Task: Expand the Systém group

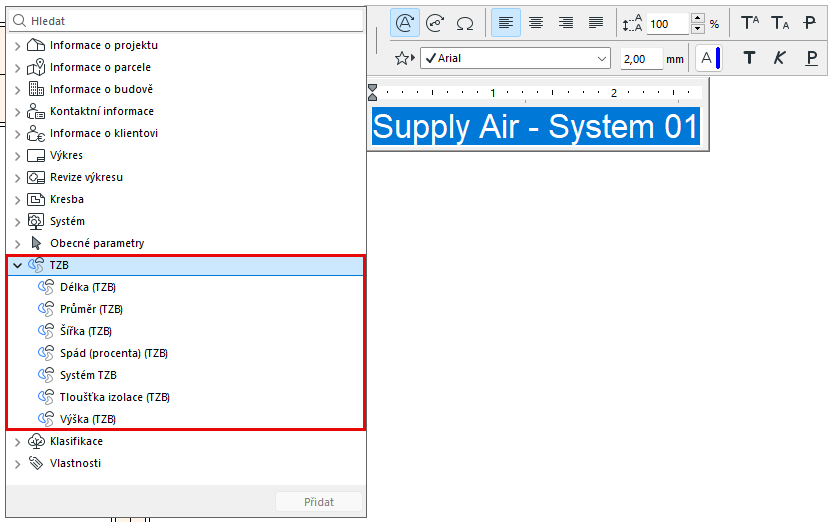Action: click(x=17, y=222)
